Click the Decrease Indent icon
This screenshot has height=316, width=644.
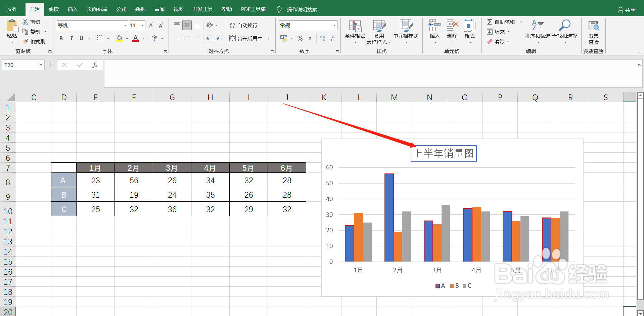coord(210,38)
